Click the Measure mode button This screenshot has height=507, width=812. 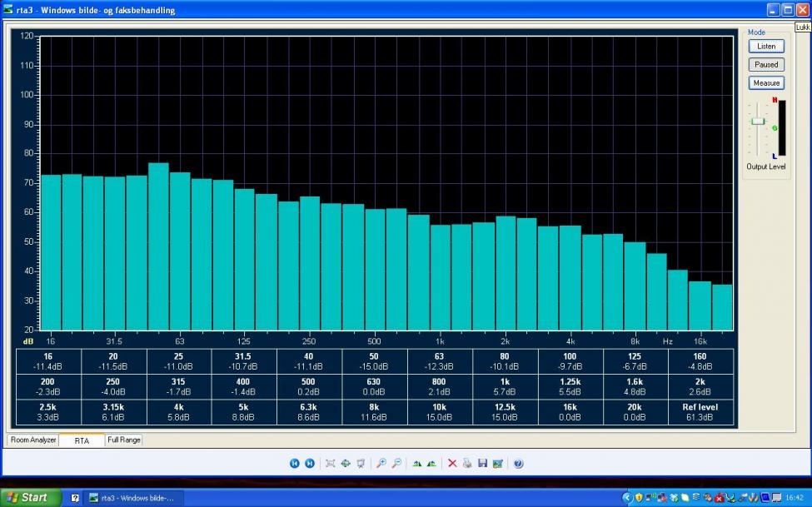tap(766, 83)
